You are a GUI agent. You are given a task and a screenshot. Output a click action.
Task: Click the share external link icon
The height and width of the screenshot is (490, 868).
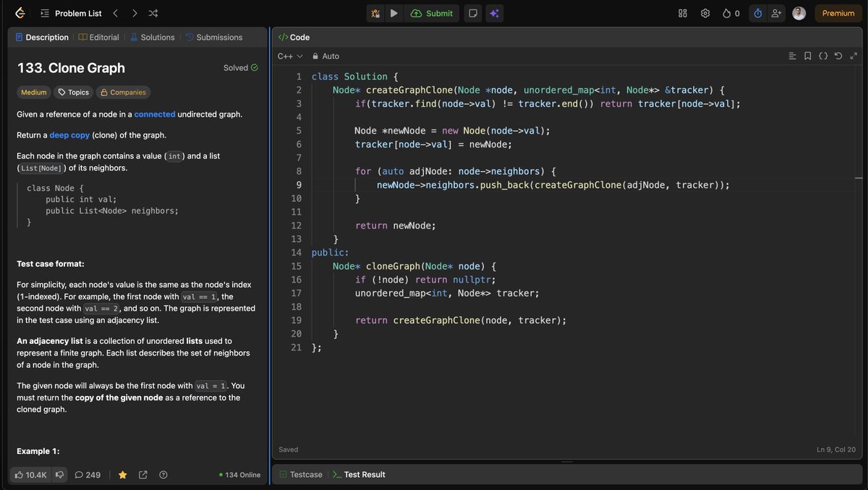coord(143,475)
